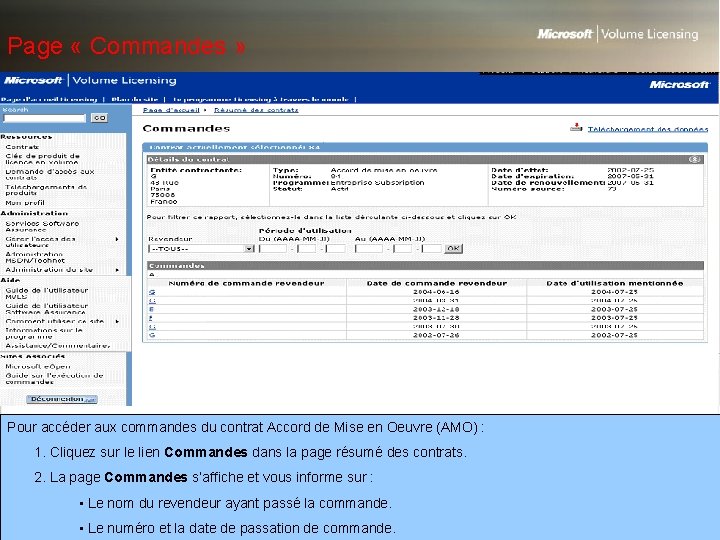Click the 2002-07-26 order date cell
Viewport: 720px width, 540px height.
pos(436,335)
